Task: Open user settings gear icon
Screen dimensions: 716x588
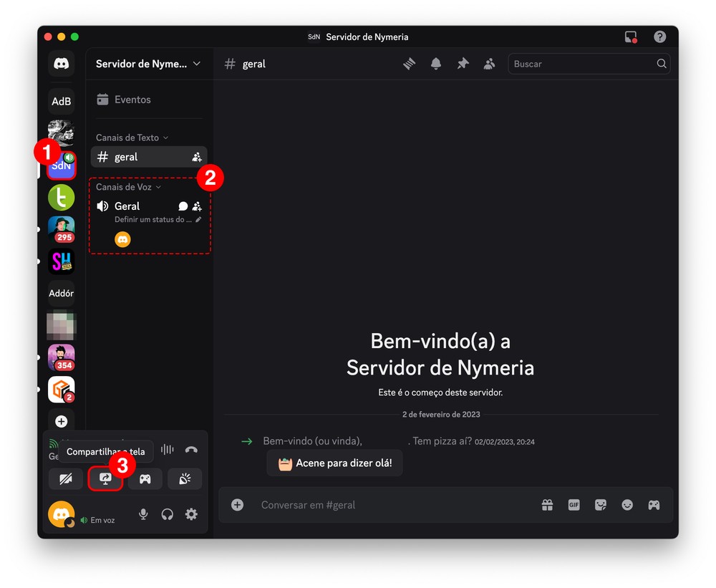Action: tap(191, 514)
